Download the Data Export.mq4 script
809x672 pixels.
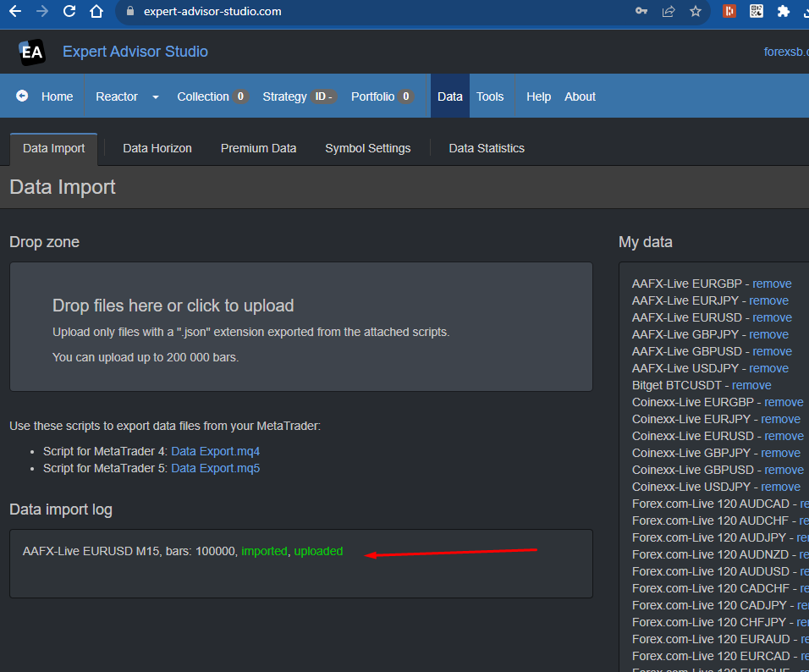[x=216, y=451]
